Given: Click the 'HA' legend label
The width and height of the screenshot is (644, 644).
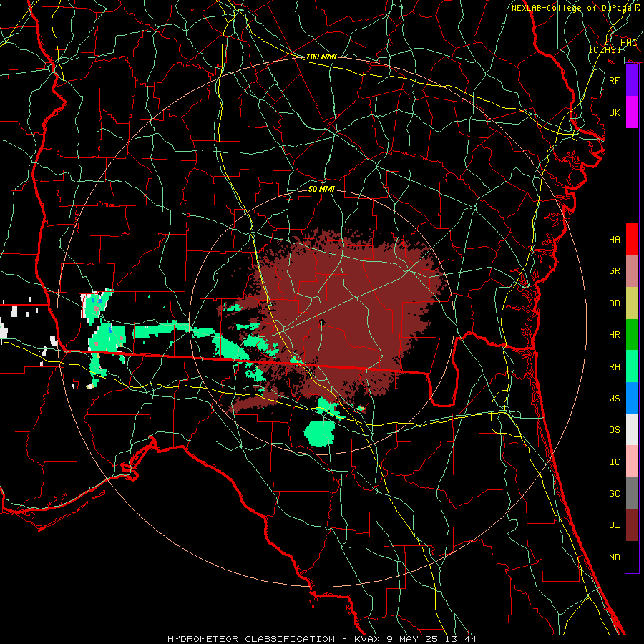Looking at the screenshot, I should tap(614, 240).
